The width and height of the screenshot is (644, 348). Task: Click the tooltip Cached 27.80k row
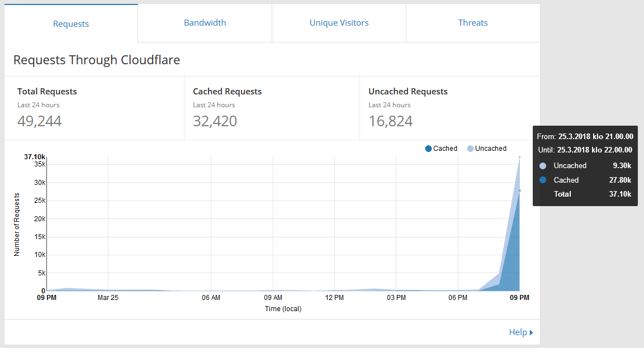[585, 180]
